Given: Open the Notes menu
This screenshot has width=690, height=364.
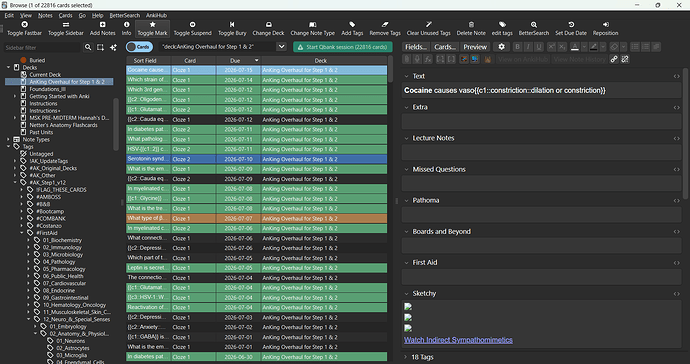Looking at the screenshot, I should point(45,15).
